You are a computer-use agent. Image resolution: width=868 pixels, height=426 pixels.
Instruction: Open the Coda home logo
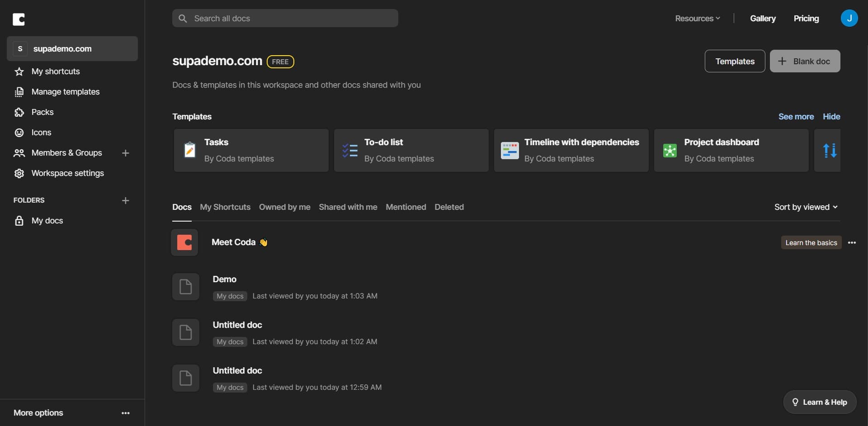tap(19, 19)
